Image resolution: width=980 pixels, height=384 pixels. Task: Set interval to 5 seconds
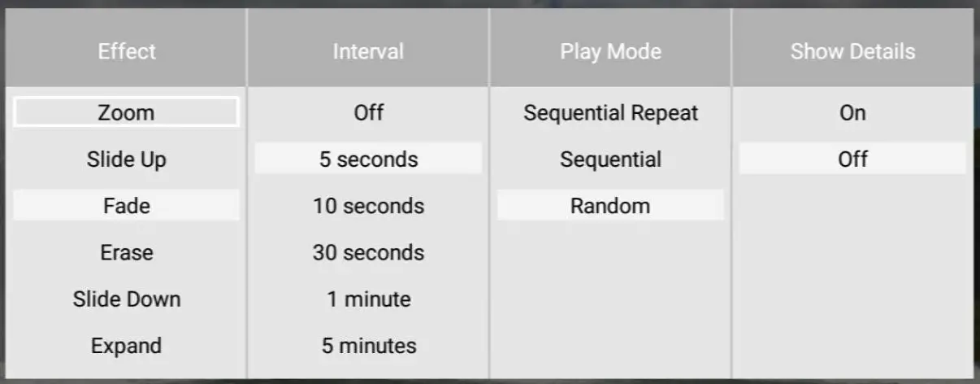coord(368,159)
